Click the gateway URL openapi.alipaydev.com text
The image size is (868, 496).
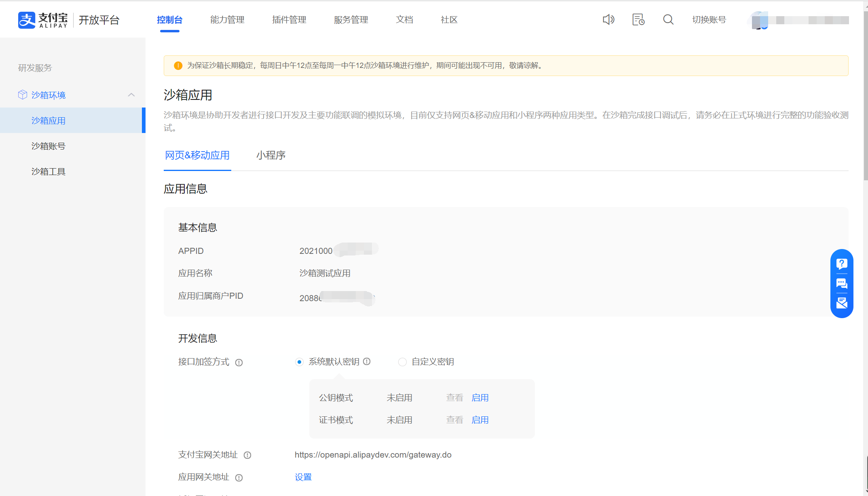[x=373, y=455]
